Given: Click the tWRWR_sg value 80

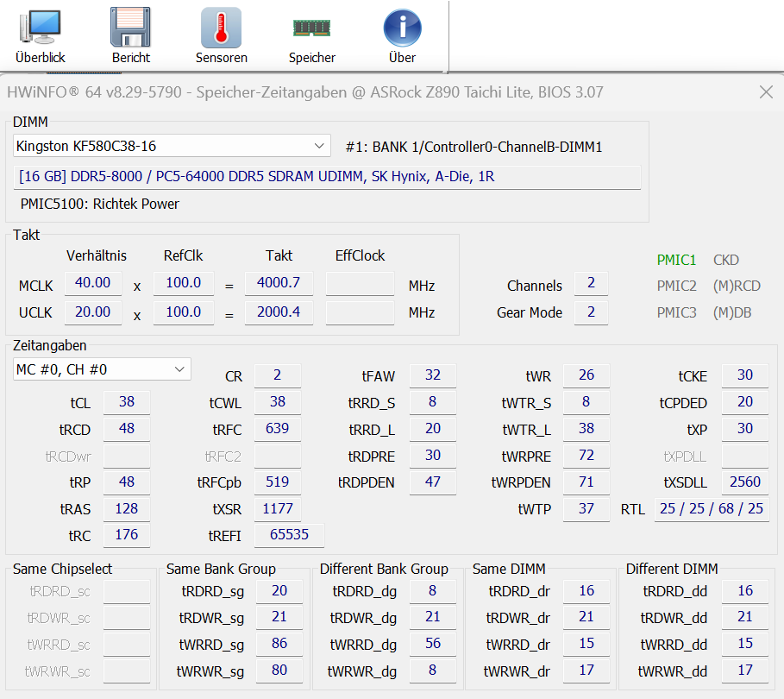Looking at the screenshot, I should (x=279, y=671).
